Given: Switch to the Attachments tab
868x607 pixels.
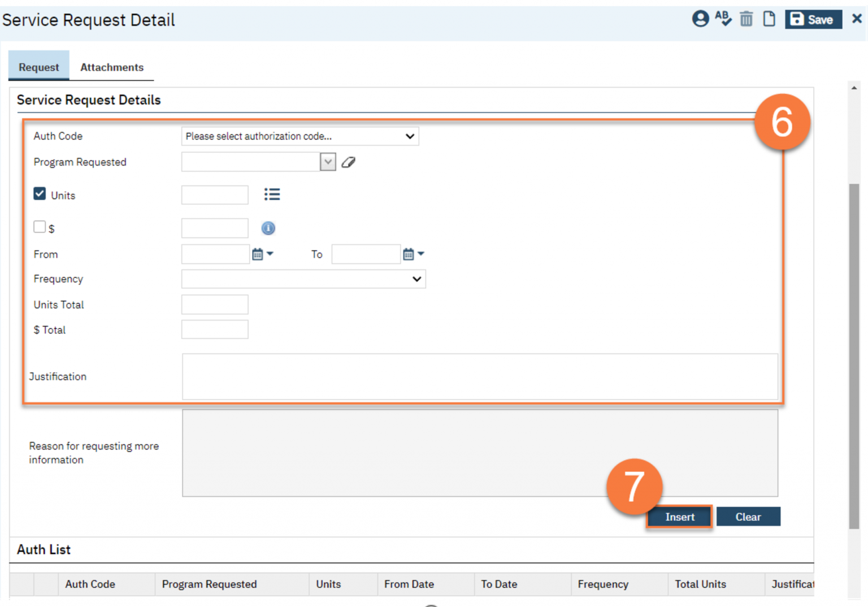Looking at the screenshot, I should click(x=112, y=67).
